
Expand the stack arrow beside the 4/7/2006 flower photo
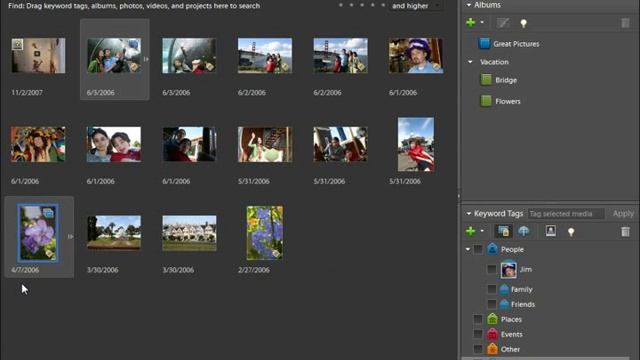(70, 236)
